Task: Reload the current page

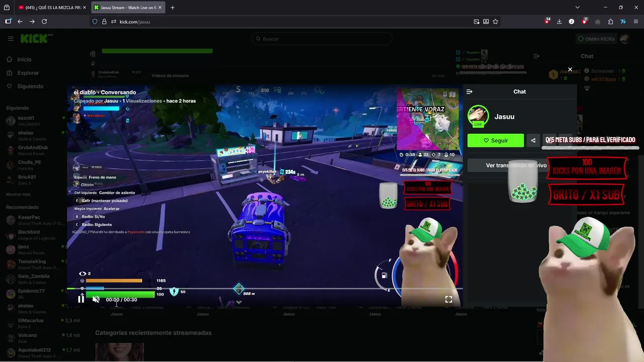Action: pyautogui.click(x=44, y=22)
